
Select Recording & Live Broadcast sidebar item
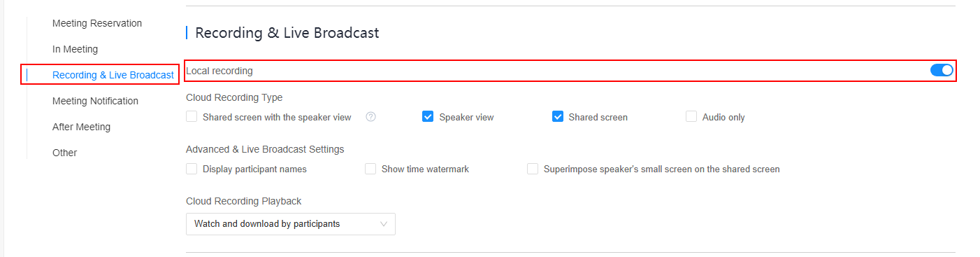(x=113, y=75)
